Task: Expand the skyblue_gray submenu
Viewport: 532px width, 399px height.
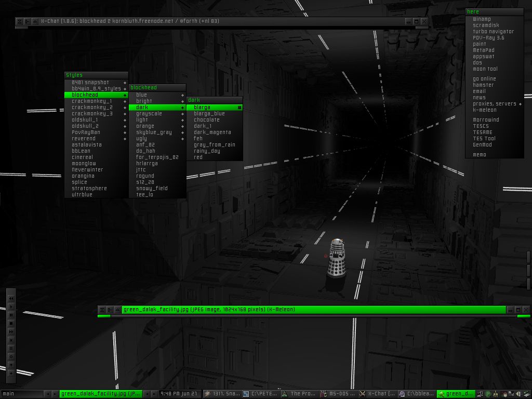Action: (x=157, y=132)
